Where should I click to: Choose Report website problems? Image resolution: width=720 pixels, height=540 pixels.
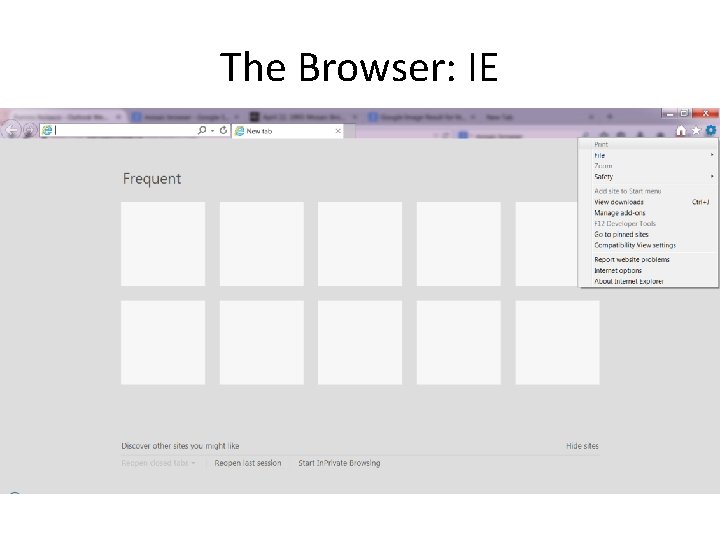(x=648, y=259)
